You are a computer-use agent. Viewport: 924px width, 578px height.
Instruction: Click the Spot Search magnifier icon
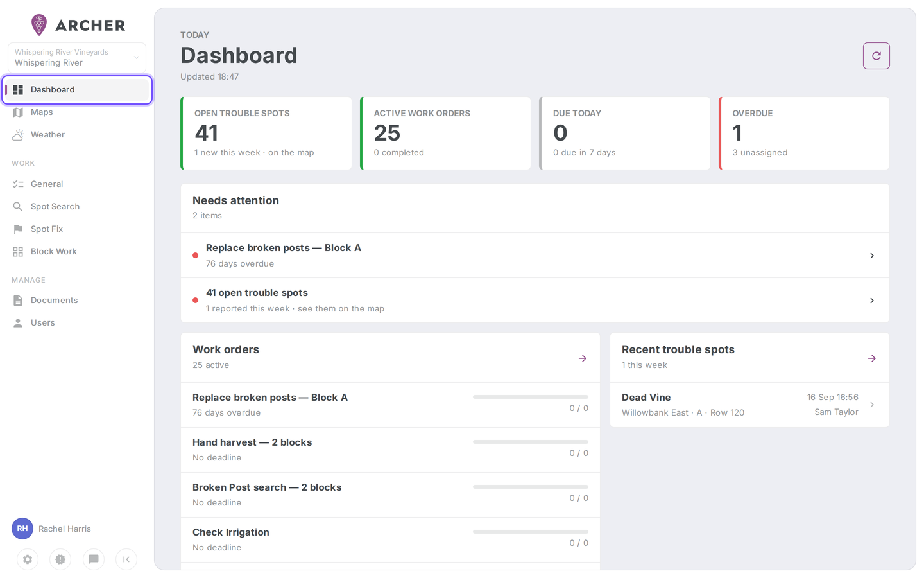(18, 207)
